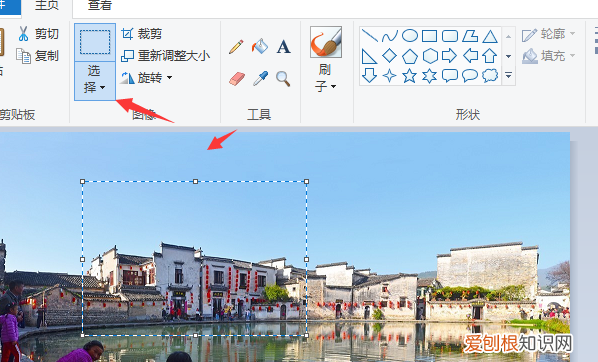598x362 pixels.
Task: Select the Diamond shape
Action: [x=389, y=56]
